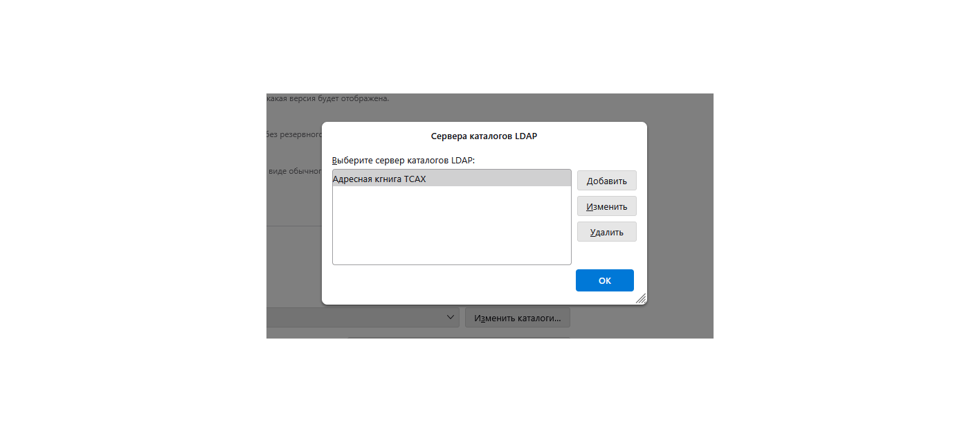Click the cut-off field below Изменить каталоги
980x432 pixels.
tap(458, 337)
